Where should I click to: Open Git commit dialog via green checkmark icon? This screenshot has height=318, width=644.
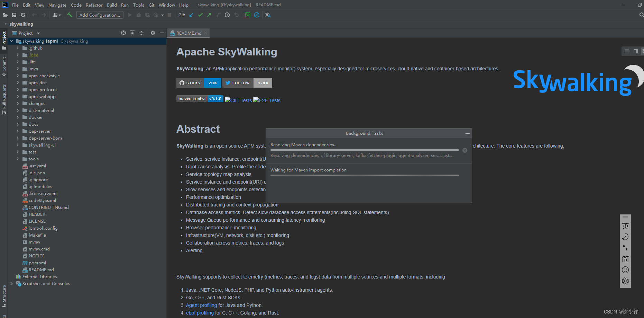pos(200,15)
